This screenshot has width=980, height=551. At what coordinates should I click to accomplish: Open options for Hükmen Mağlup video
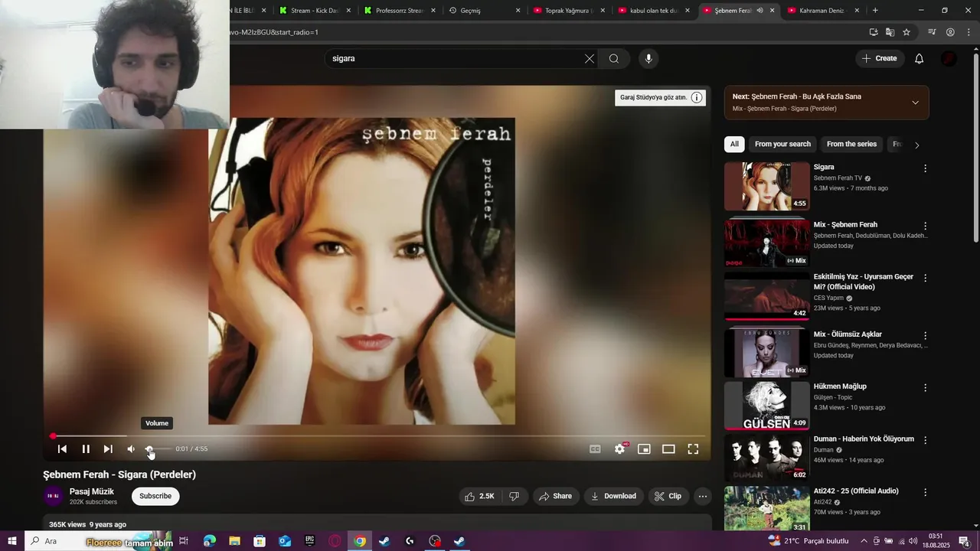pos(925,388)
